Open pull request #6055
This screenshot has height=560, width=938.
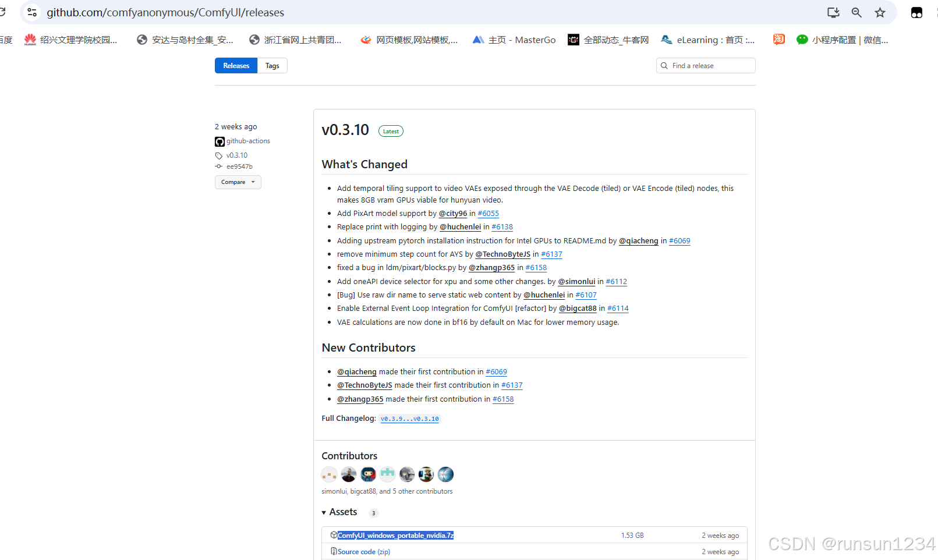tap(489, 214)
